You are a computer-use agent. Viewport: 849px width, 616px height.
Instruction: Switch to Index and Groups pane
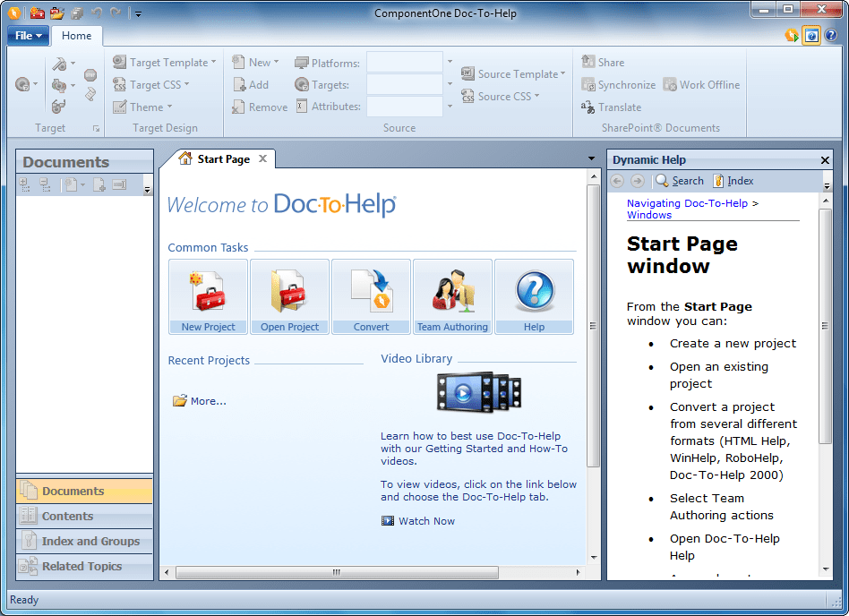[x=84, y=541]
